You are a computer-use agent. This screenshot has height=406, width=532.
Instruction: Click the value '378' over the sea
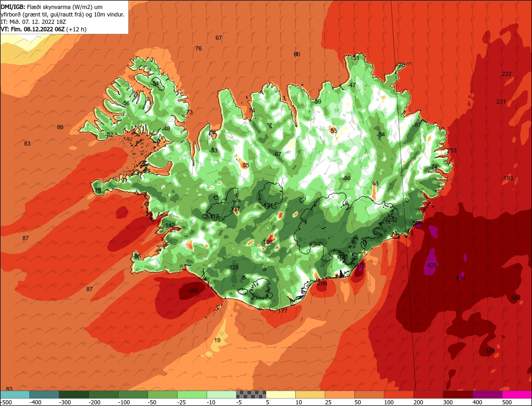pos(490,351)
